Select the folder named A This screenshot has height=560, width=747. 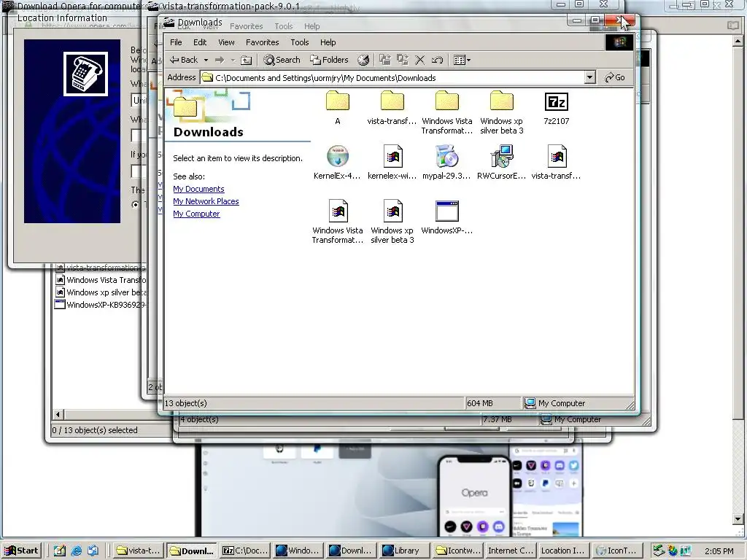(x=337, y=108)
